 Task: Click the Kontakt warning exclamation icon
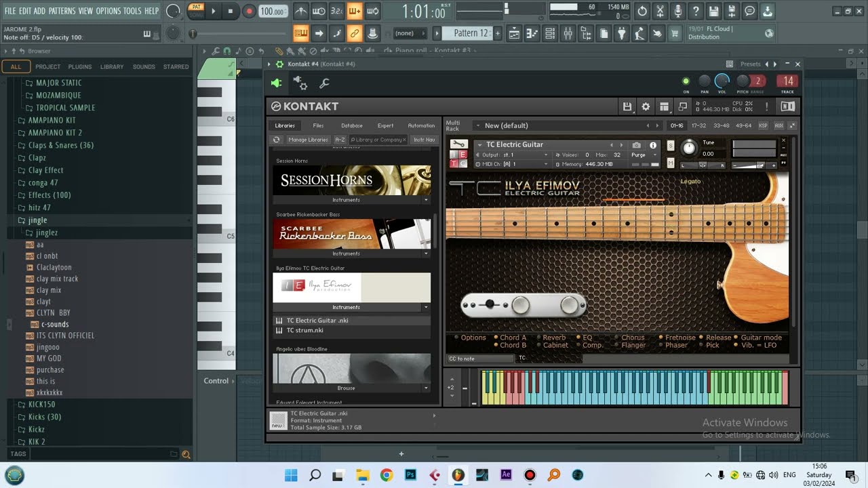pyautogui.click(x=767, y=106)
